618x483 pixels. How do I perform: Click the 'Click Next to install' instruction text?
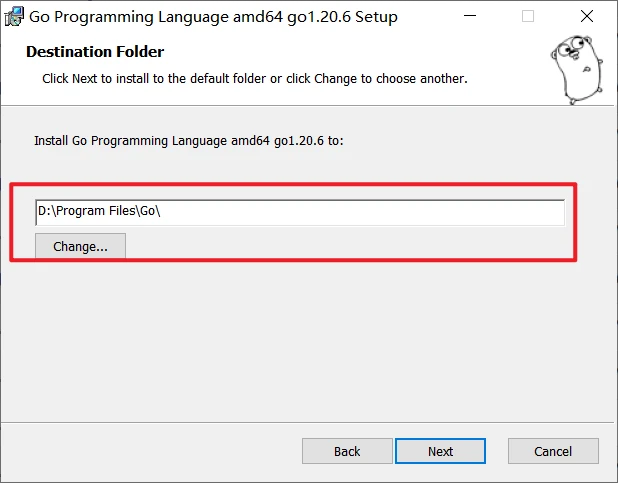pyautogui.click(x=255, y=79)
